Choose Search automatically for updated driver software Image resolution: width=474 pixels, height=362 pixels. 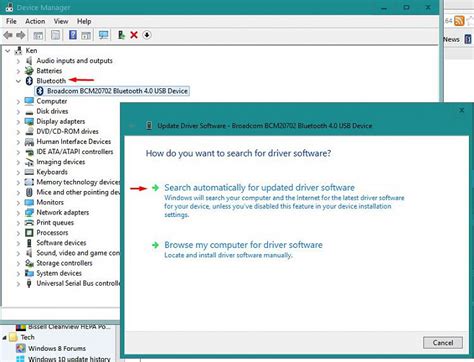259,188
